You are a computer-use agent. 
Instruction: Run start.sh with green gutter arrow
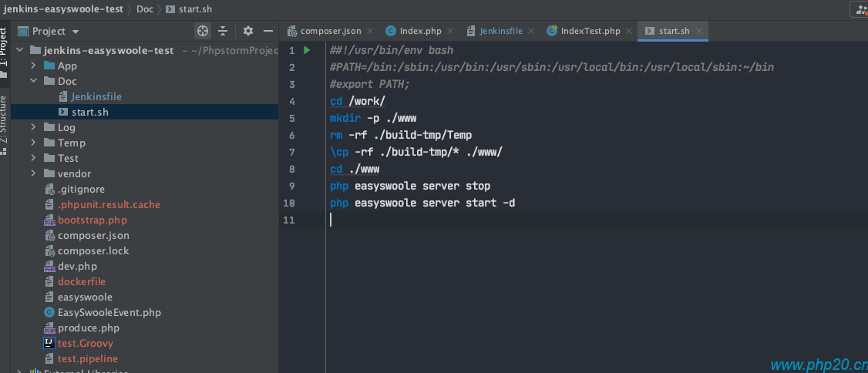pyautogui.click(x=307, y=50)
